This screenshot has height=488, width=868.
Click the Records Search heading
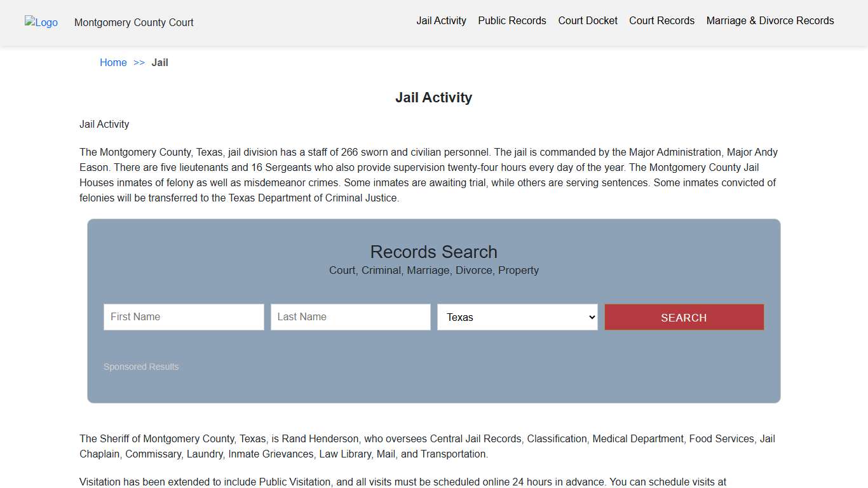click(x=433, y=252)
